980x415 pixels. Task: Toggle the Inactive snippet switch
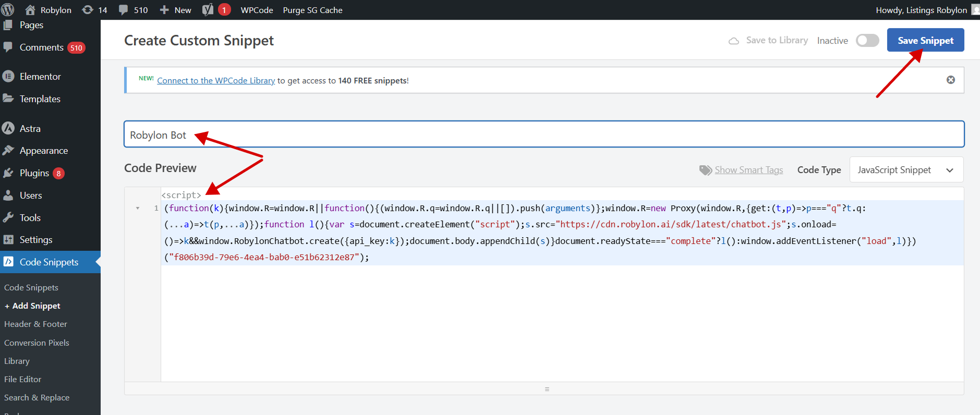[867, 41]
